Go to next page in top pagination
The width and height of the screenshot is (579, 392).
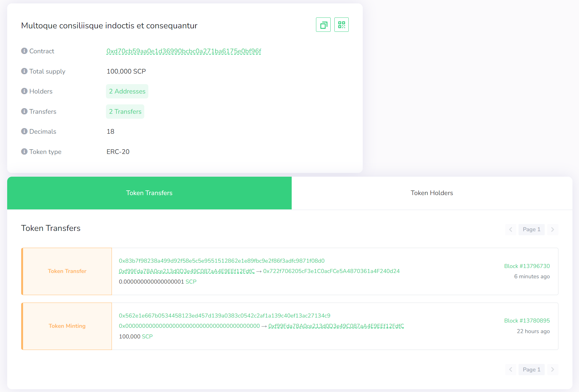tap(553, 229)
